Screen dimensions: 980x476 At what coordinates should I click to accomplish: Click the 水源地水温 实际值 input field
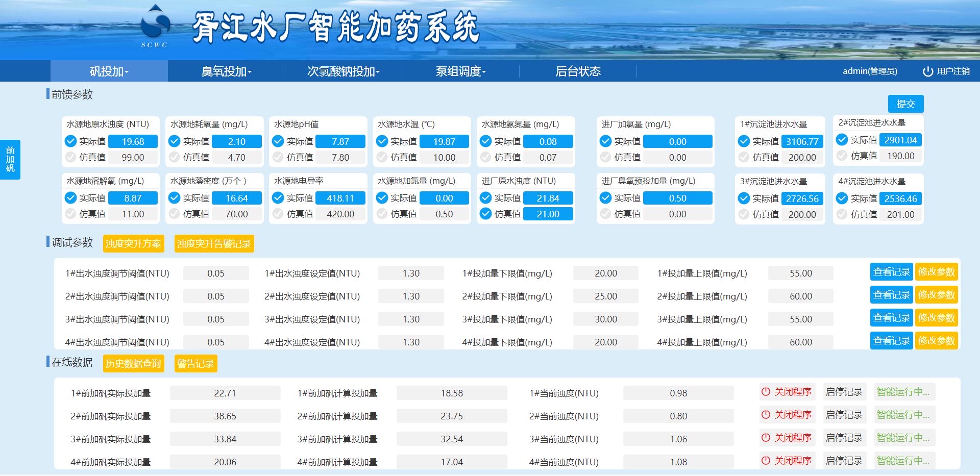(444, 141)
